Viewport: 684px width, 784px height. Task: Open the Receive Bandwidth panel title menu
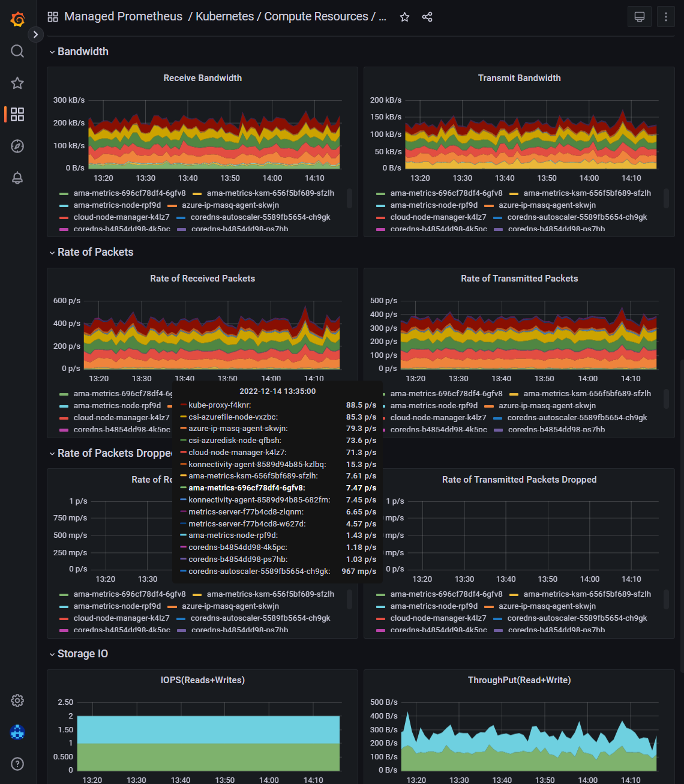(202, 78)
